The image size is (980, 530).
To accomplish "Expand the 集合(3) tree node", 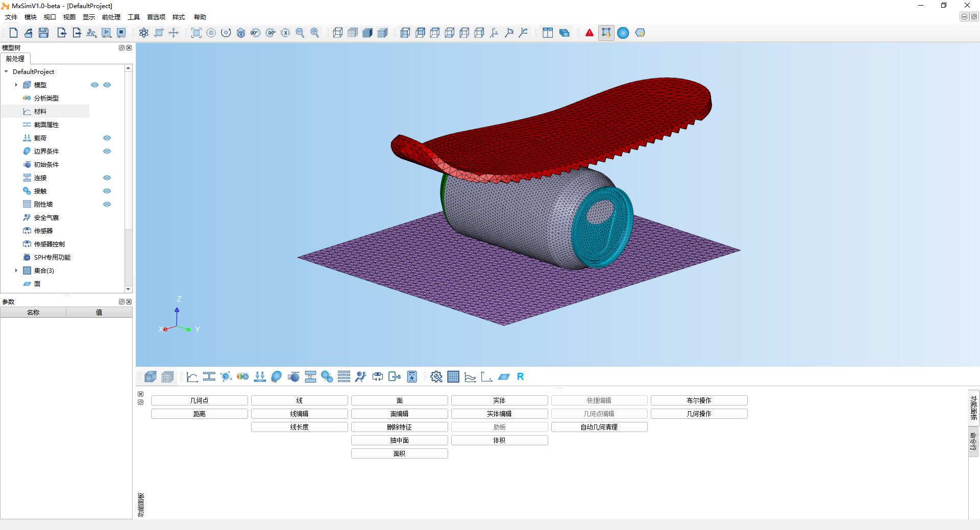I will [16, 270].
